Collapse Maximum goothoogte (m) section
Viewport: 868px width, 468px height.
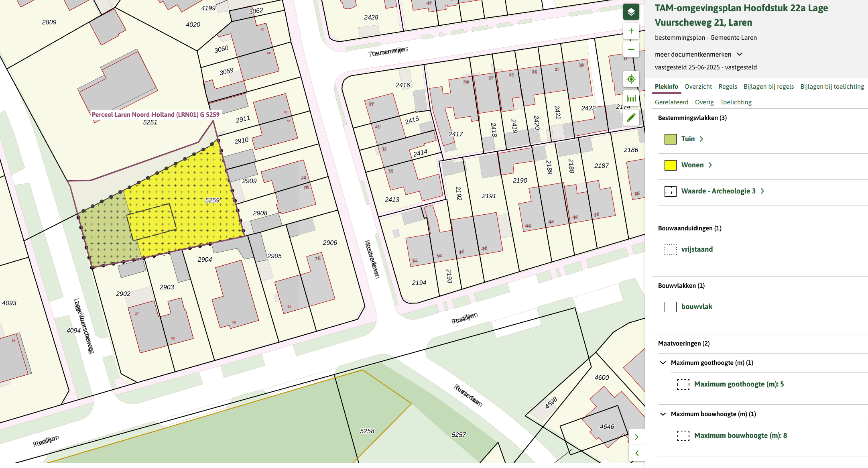tap(663, 363)
